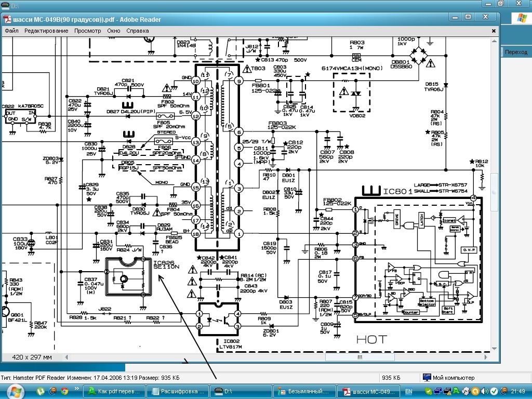
Task: Expand hidden quick launch items chevron
Action: point(77,389)
